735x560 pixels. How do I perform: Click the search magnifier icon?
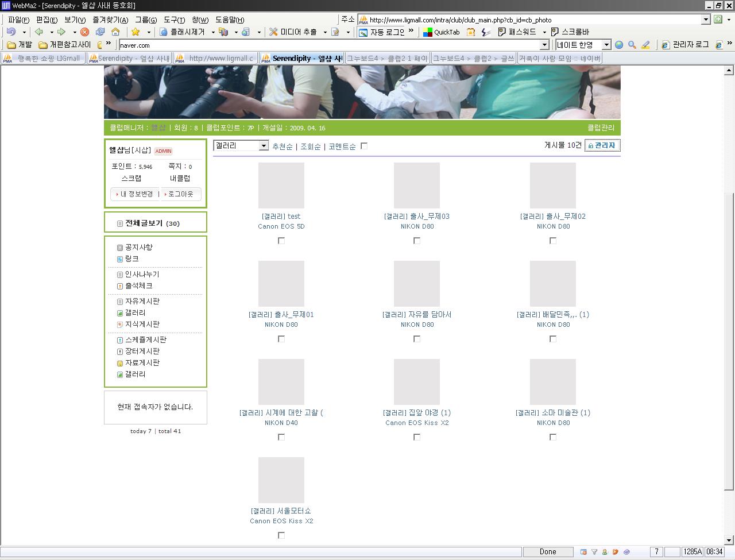[x=632, y=45]
